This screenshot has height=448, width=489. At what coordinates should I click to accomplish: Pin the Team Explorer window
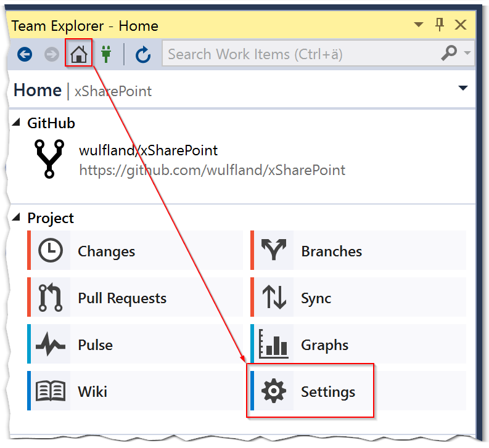440,25
